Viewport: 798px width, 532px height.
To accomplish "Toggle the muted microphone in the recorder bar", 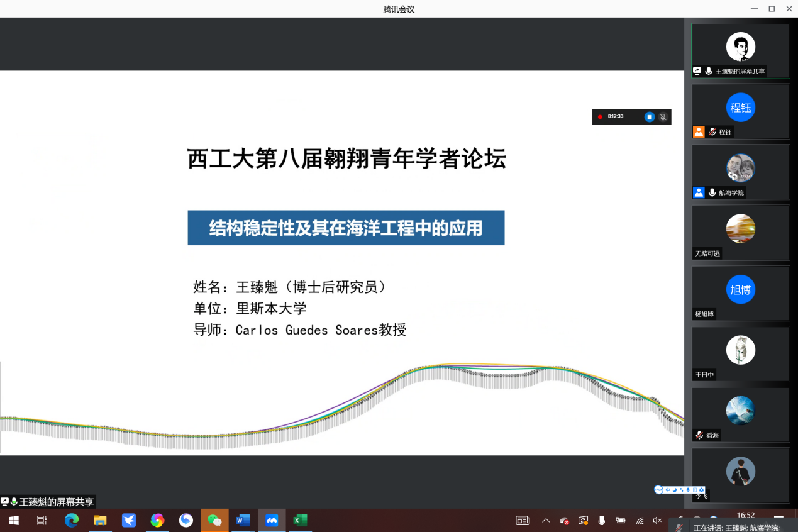I will click(663, 117).
